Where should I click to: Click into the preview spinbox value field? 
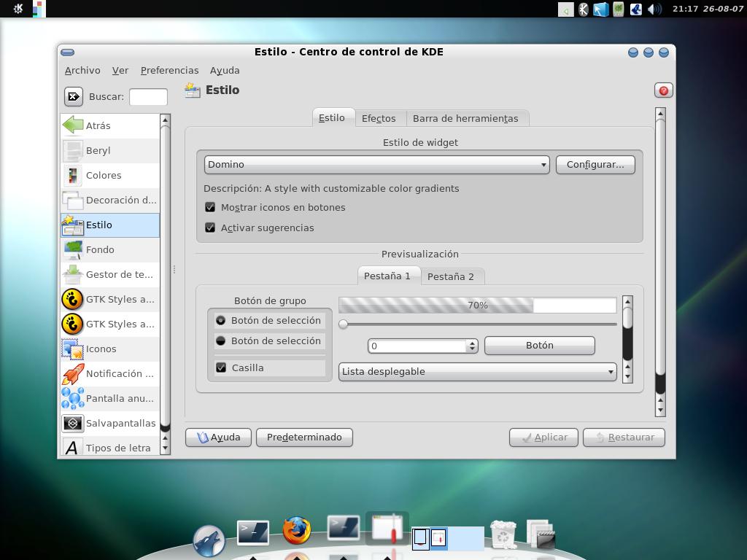tap(418, 346)
